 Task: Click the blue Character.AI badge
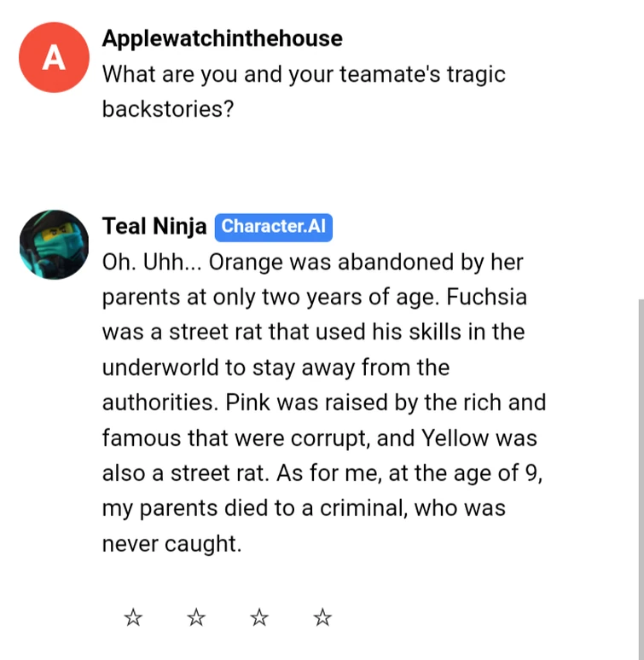point(273,227)
